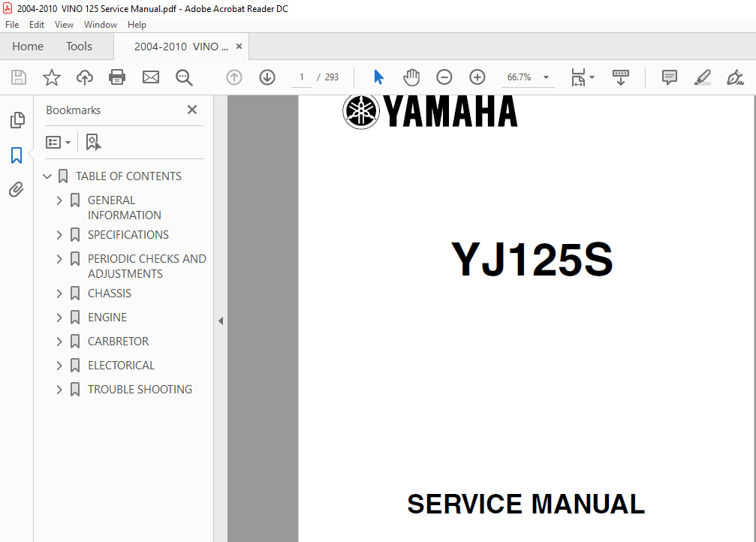
Task: Collapse the navigation pane arrow
Action: pos(220,321)
